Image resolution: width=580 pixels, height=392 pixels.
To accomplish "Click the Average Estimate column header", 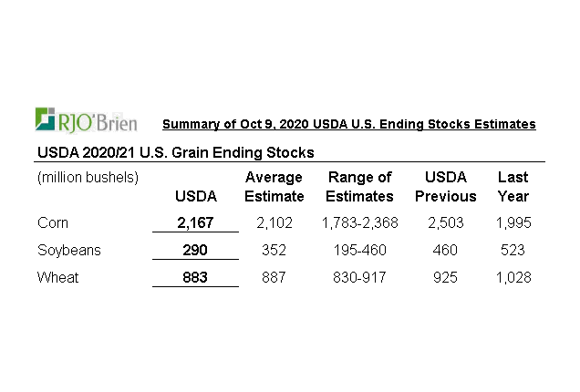I will tap(274, 186).
